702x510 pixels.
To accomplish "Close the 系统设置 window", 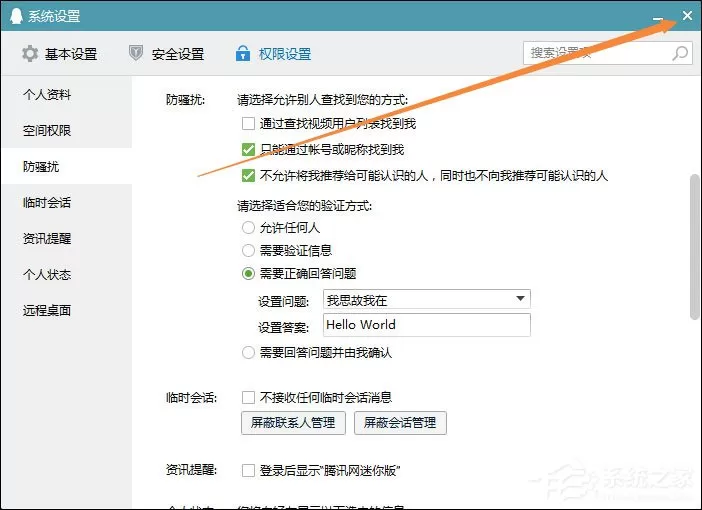I will [x=687, y=16].
